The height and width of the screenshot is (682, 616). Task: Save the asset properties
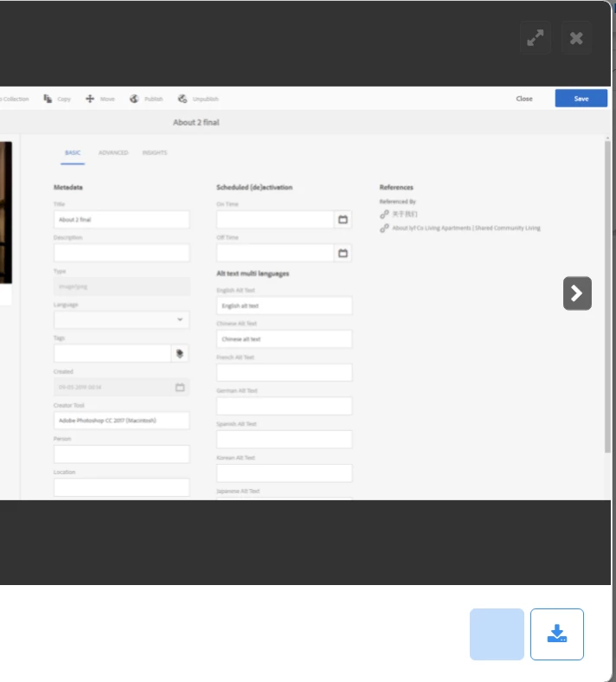[581, 99]
